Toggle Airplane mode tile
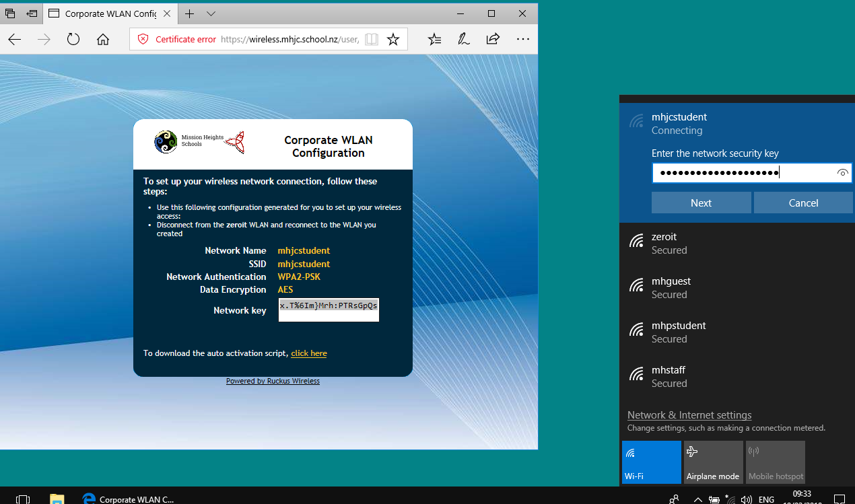 (713, 462)
